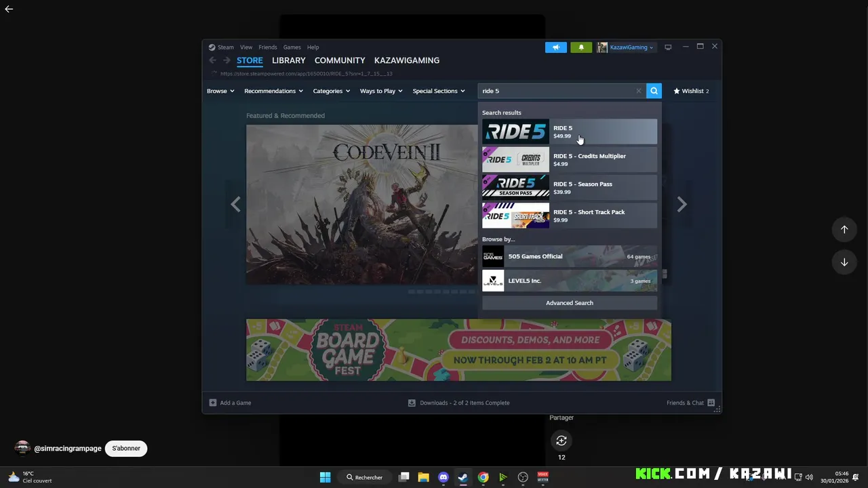Switch to the COMMUNITY tab
Screen dimensions: 868x488
(340, 60)
